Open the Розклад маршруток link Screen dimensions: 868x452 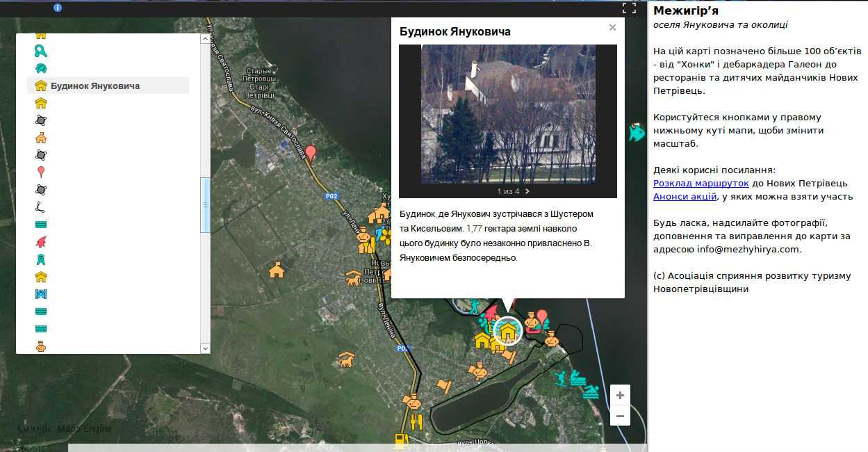coord(701,184)
